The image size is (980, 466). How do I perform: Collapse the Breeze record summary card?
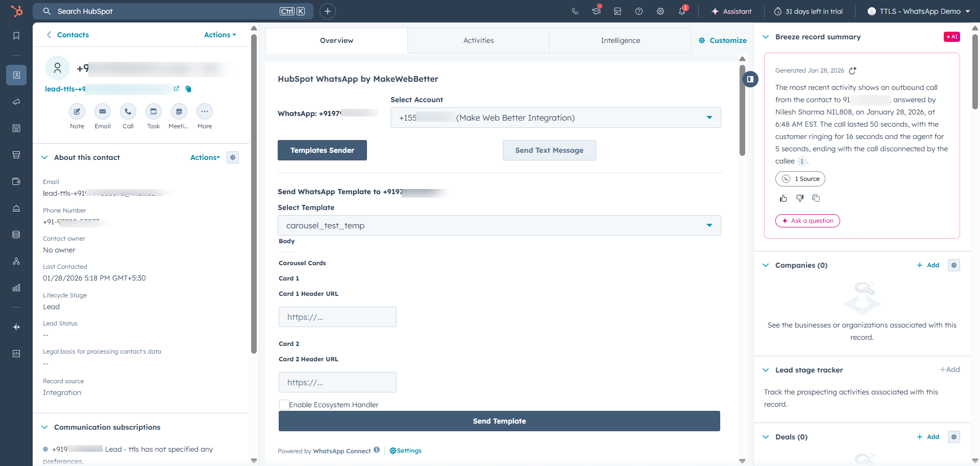[x=766, y=37]
